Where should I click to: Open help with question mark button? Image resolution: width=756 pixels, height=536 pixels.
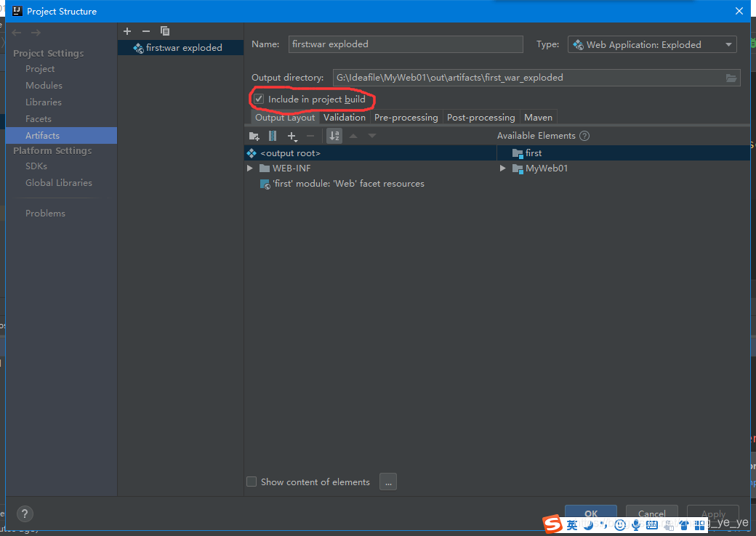click(x=25, y=513)
